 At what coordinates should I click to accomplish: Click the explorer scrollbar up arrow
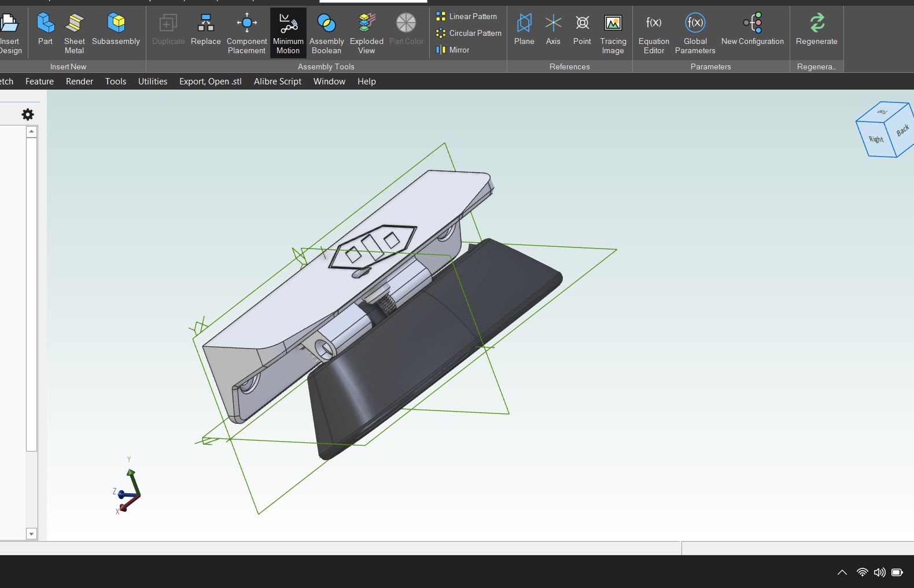(32, 132)
